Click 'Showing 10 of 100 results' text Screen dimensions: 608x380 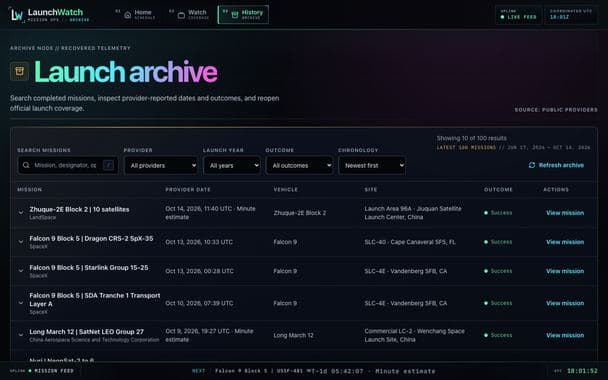tap(472, 138)
